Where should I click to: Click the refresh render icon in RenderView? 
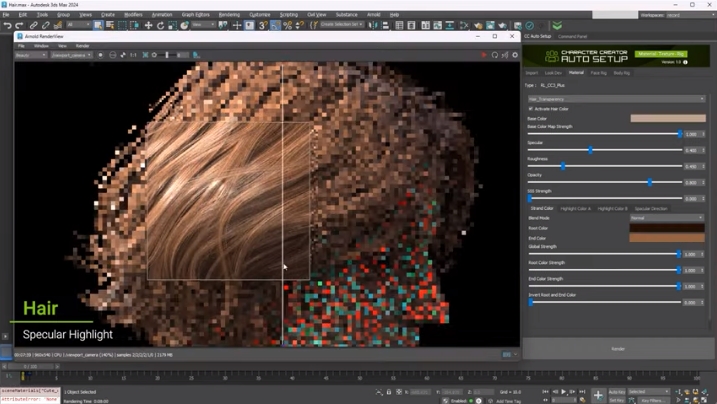point(494,55)
